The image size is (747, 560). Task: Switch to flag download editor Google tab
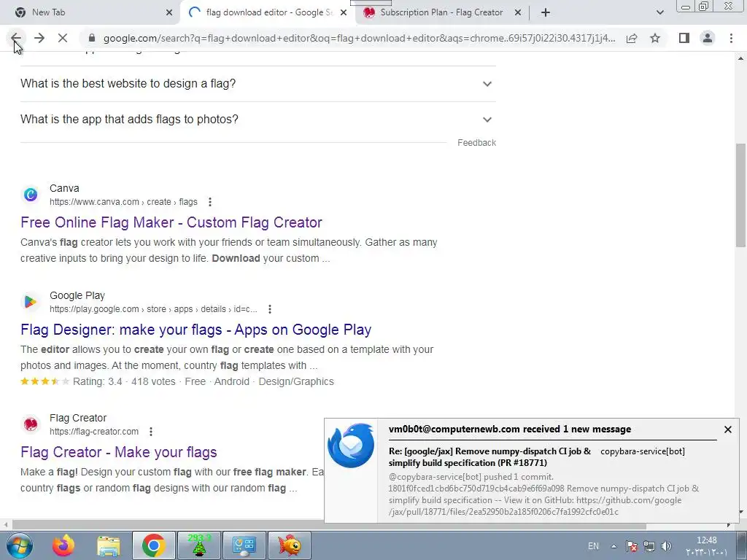pos(267,12)
